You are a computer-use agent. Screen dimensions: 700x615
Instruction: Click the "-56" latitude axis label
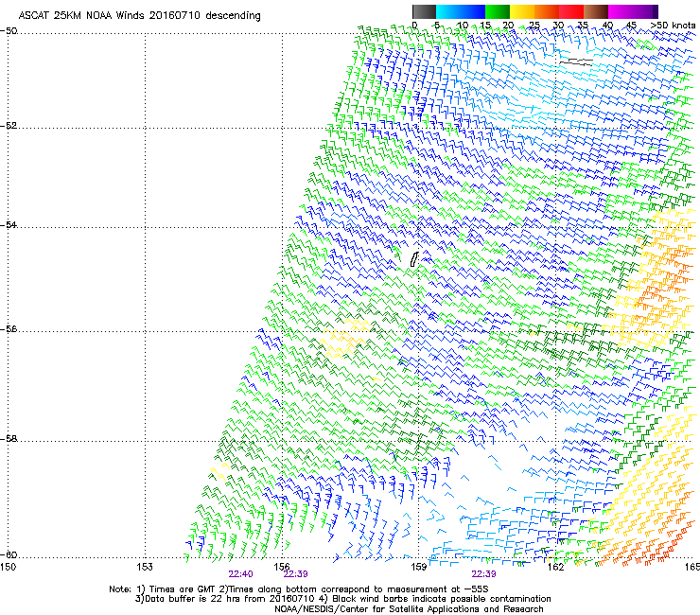(x=9, y=328)
